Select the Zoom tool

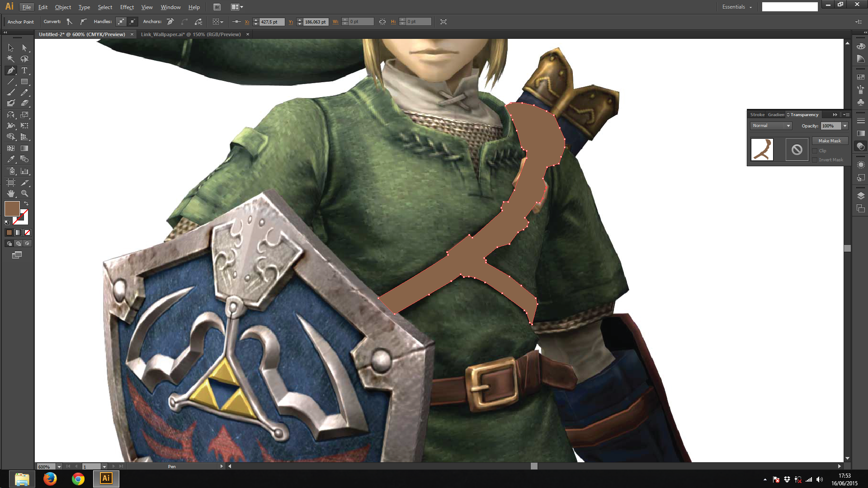(24, 193)
